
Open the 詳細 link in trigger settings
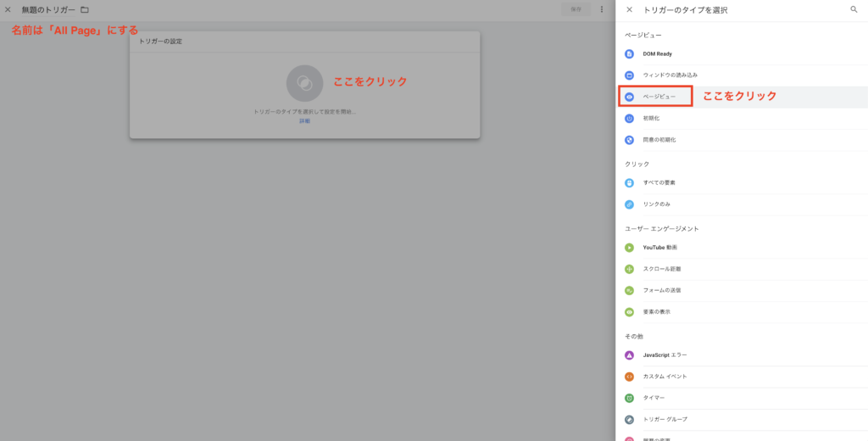[x=304, y=121]
